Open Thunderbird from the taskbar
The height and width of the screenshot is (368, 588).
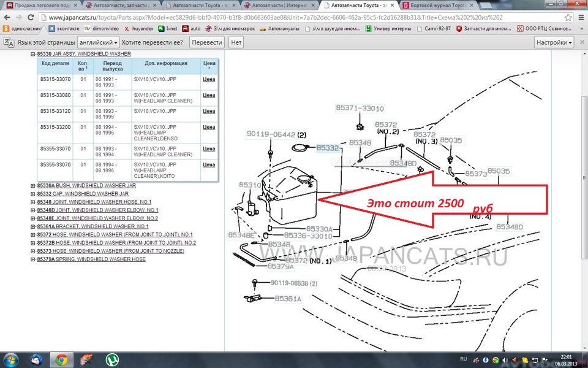tap(36, 360)
